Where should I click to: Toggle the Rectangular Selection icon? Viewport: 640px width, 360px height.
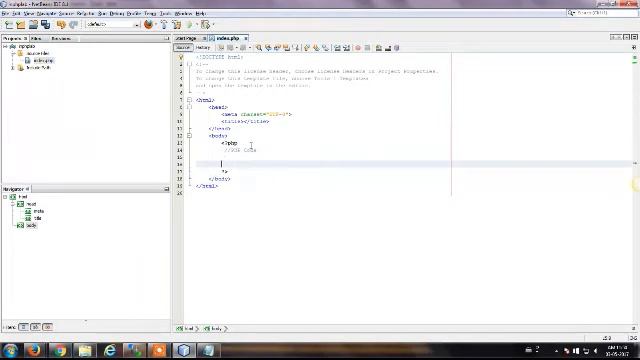[296, 48]
